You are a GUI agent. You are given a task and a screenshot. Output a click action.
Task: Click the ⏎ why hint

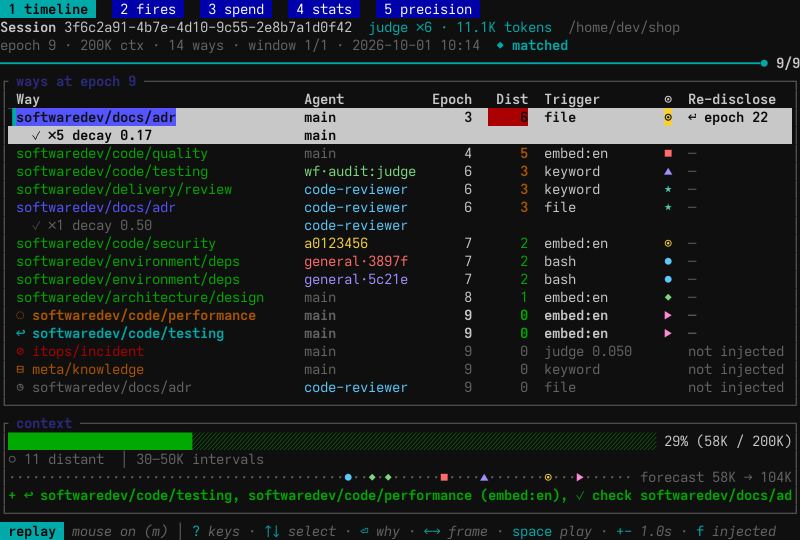(x=380, y=531)
